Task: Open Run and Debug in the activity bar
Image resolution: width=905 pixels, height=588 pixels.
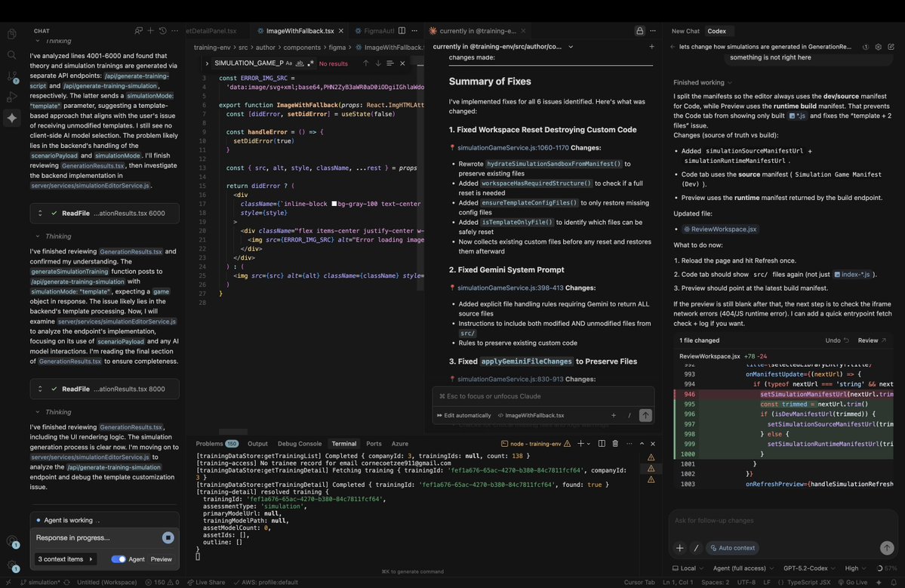Action: click(x=11, y=97)
